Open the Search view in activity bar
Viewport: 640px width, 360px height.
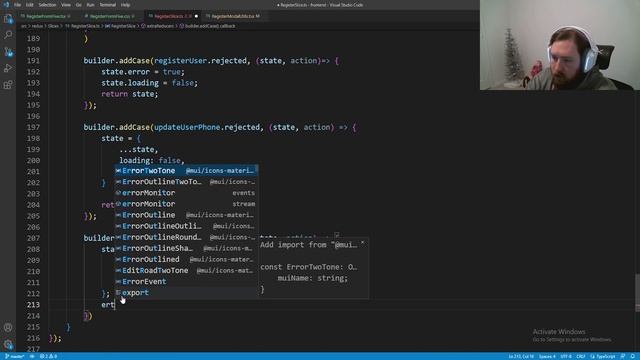click(x=8, y=35)
